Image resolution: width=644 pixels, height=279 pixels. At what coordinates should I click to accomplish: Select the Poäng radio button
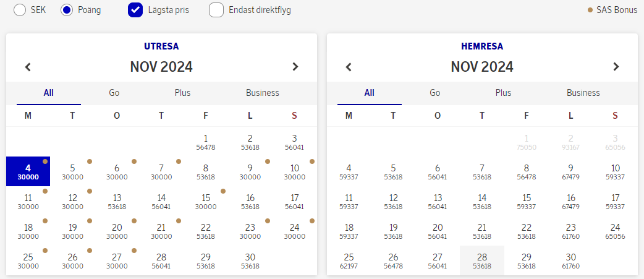click(67, 10)
